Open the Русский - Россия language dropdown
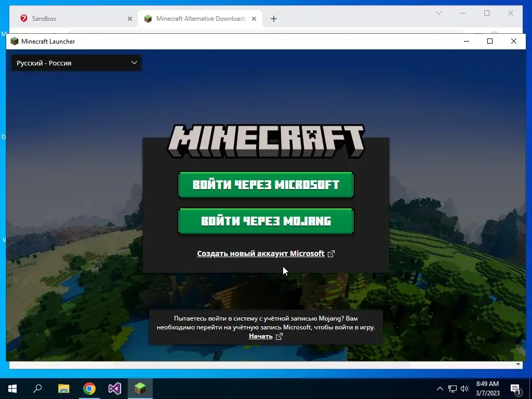Viewport: 532px width, 399px height. coord(76,63)
